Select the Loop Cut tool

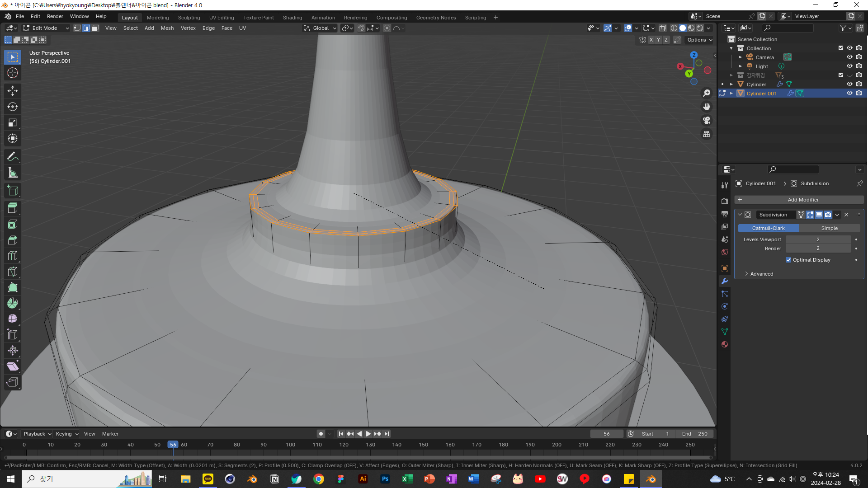coord(13,256)
